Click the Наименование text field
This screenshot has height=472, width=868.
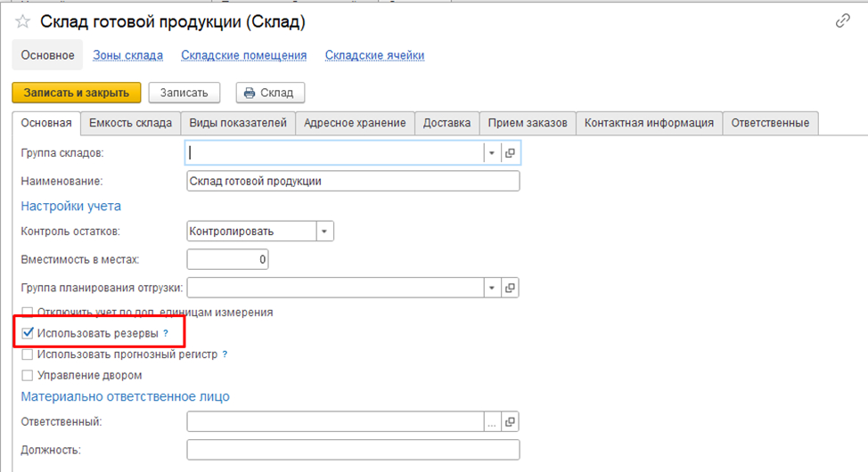point(353,181)
